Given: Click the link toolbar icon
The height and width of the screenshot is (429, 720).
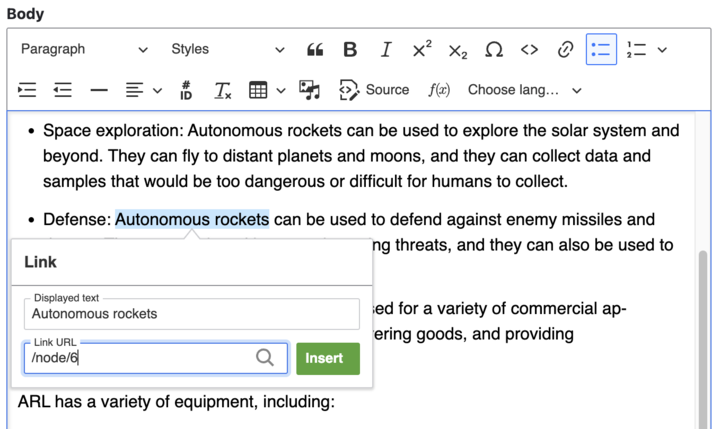Looking at the screenshot, I should point(565,49).
